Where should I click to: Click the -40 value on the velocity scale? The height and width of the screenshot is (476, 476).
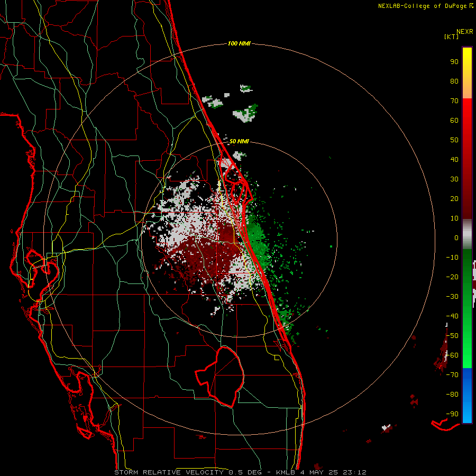452,316
